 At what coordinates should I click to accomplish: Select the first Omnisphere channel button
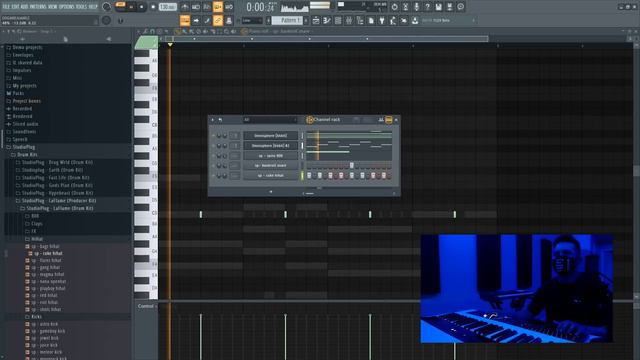tap(271, 136)
